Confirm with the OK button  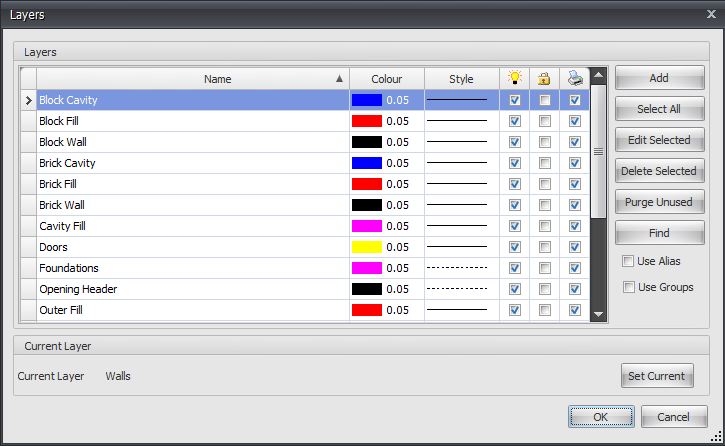click(601, 417)
